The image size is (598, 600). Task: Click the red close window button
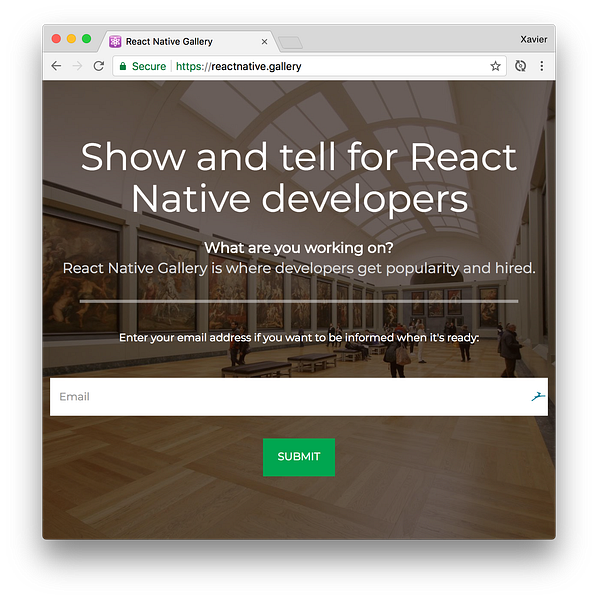(x=56, y=39)
